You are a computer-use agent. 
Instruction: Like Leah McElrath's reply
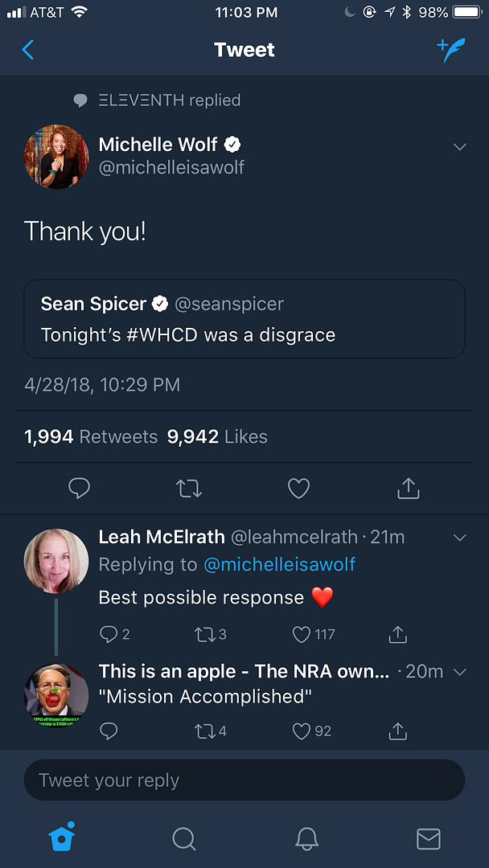302,635
